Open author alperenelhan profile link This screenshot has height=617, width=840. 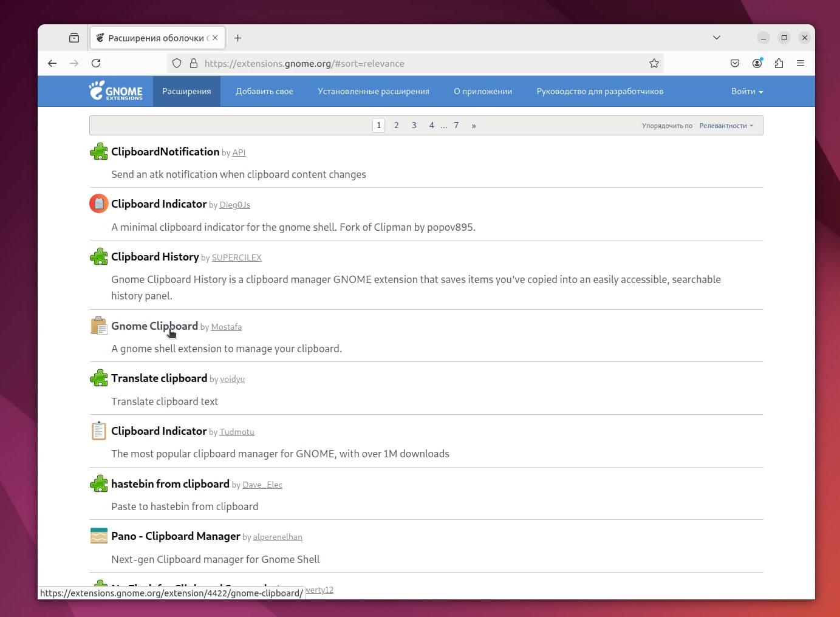point(278,537)
